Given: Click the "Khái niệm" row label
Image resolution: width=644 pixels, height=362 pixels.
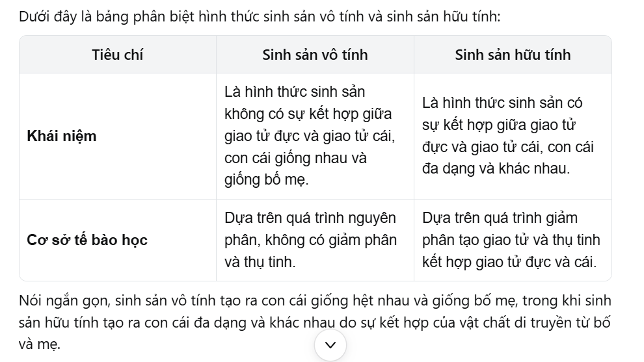Looking at the screenshot, I should pos(62,136).
